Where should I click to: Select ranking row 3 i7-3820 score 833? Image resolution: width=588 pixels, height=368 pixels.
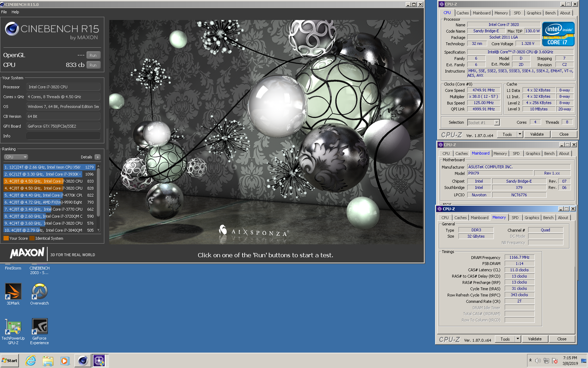[49, 181]
